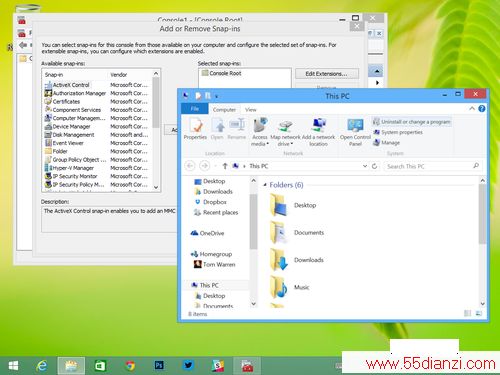
Task: Click scroll down arrow of navigation pane
Action: [253, 304]
